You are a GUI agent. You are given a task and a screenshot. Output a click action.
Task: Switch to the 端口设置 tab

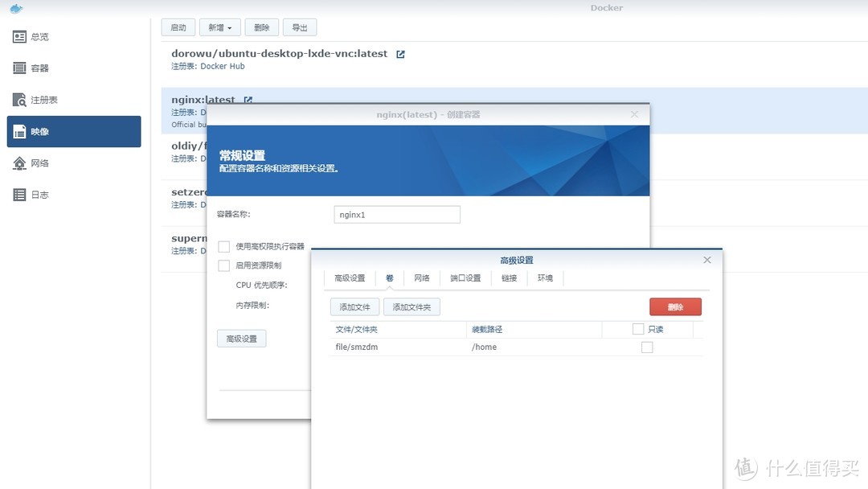tap(465, 278)
